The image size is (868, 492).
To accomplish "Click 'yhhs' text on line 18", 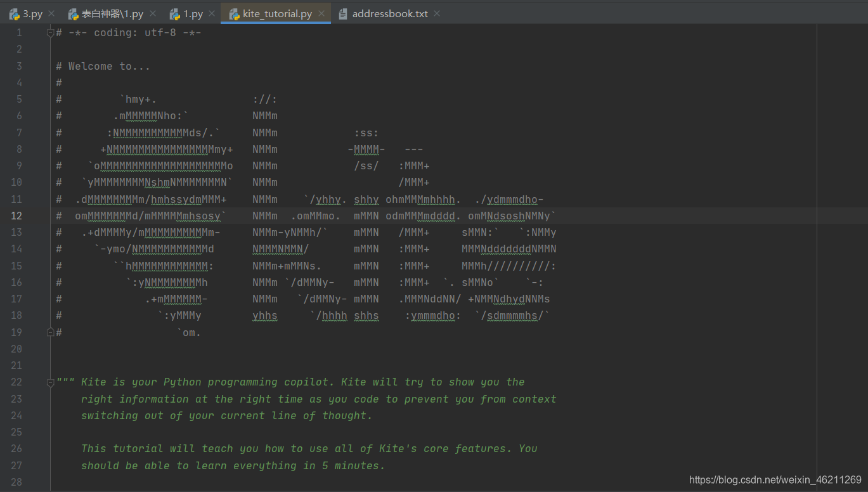I will [x=265, y=315].
